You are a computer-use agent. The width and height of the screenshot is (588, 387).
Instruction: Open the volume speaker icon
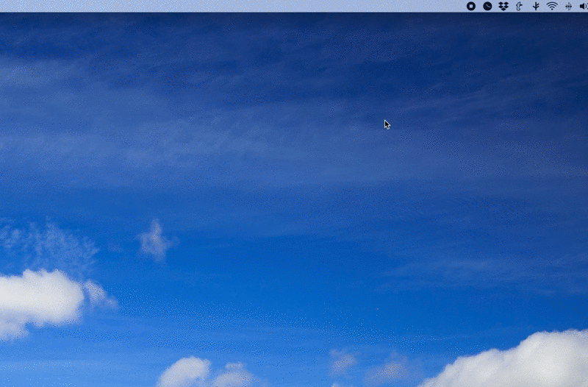click(584, 6)
